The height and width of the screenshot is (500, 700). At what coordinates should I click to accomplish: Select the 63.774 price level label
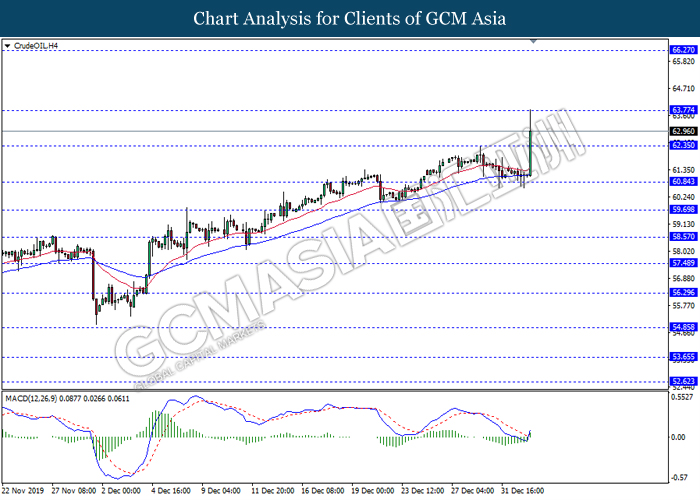click(x=683, y=110)
